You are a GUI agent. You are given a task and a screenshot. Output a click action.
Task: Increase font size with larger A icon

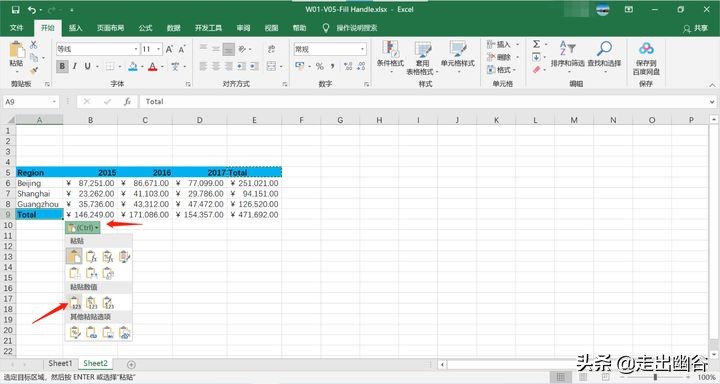[169, 49]
